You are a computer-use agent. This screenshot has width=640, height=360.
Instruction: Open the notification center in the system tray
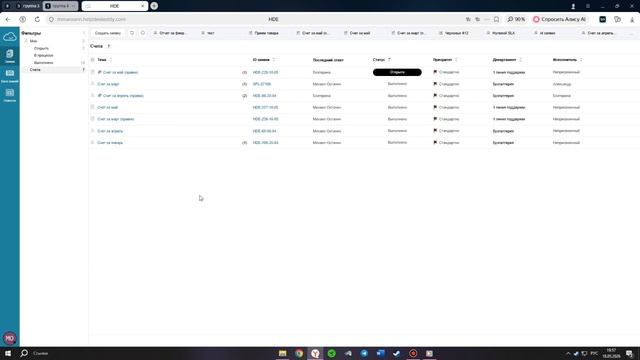(x=629, y=353)
